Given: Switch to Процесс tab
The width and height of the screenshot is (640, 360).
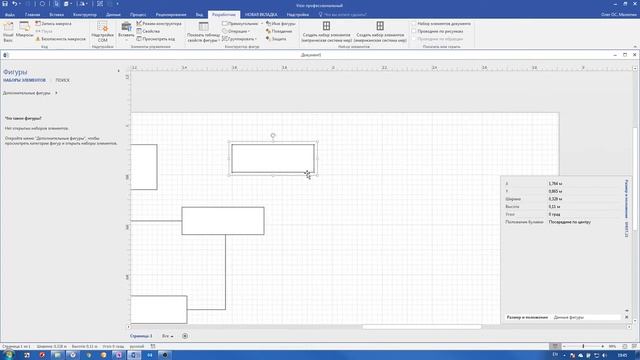Looking at the screenshot, I should coord(138,14).
